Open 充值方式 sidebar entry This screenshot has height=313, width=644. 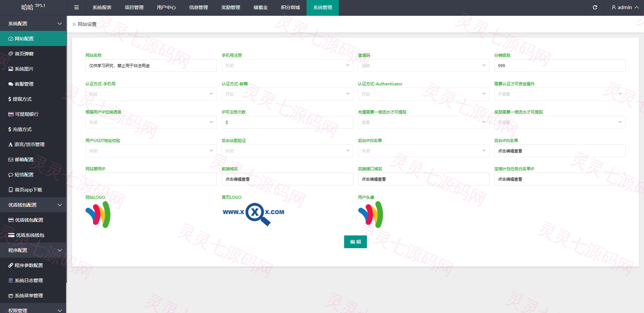33,129
